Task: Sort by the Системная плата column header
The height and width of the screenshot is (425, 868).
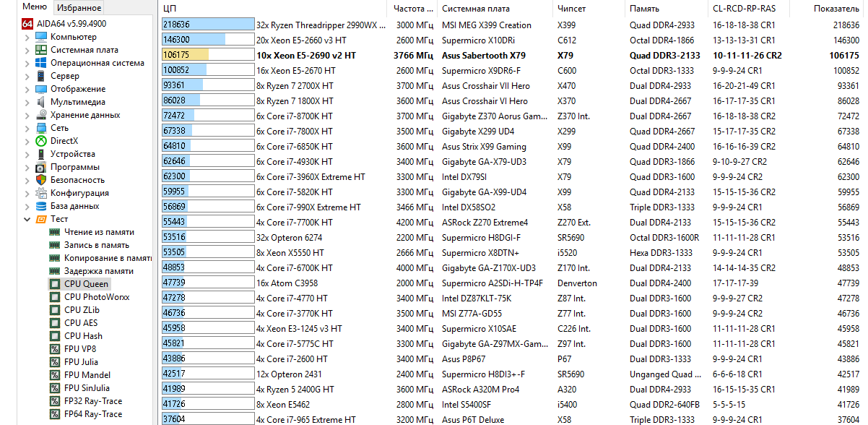Action: coord(495,9)
